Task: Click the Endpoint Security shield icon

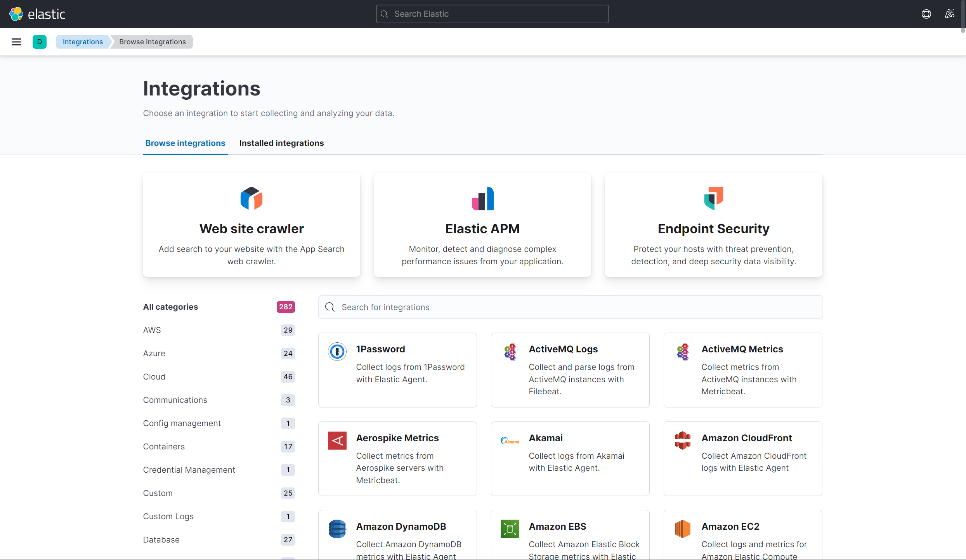Action: point(713,198)
